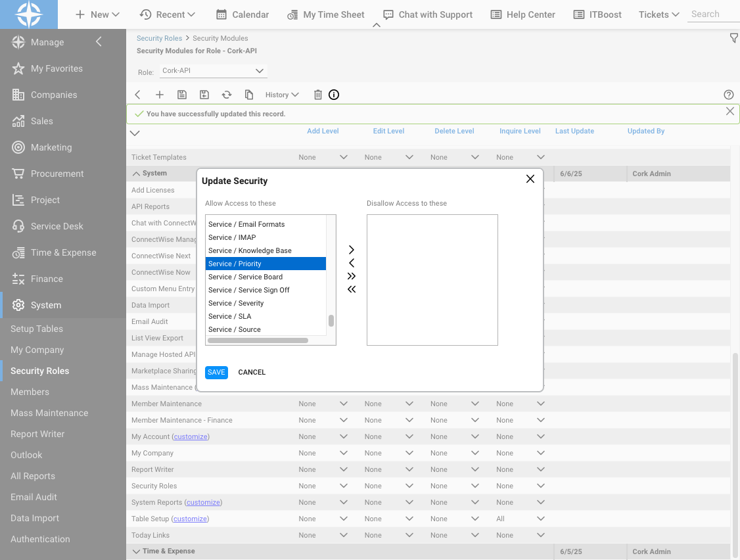The image size is (740, 560).
Task: Click the back arrow in the toolbar
Action: point(138,95)
